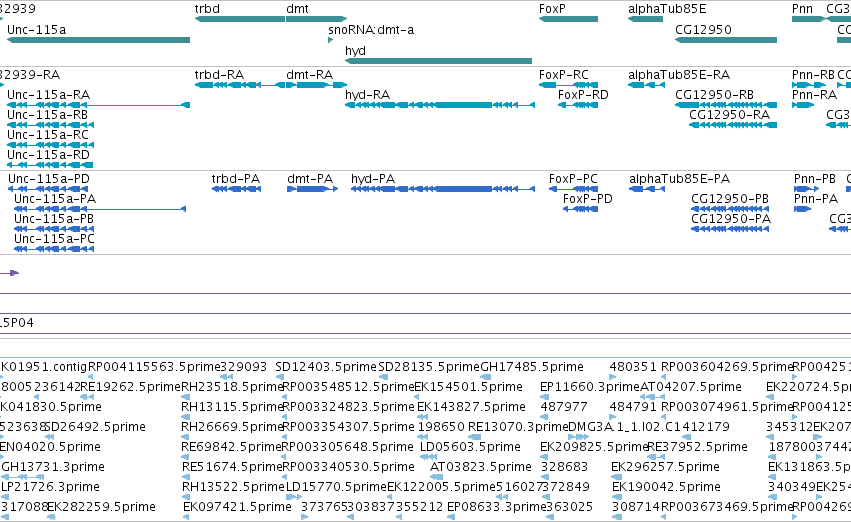
Task: Click the FoxP-RC transcript label
Action: [563, 75]
